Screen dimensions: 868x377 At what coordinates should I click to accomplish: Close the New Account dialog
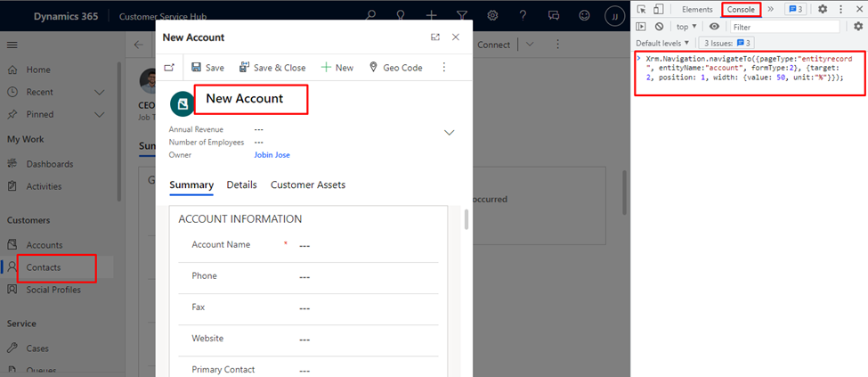[456, 37]
